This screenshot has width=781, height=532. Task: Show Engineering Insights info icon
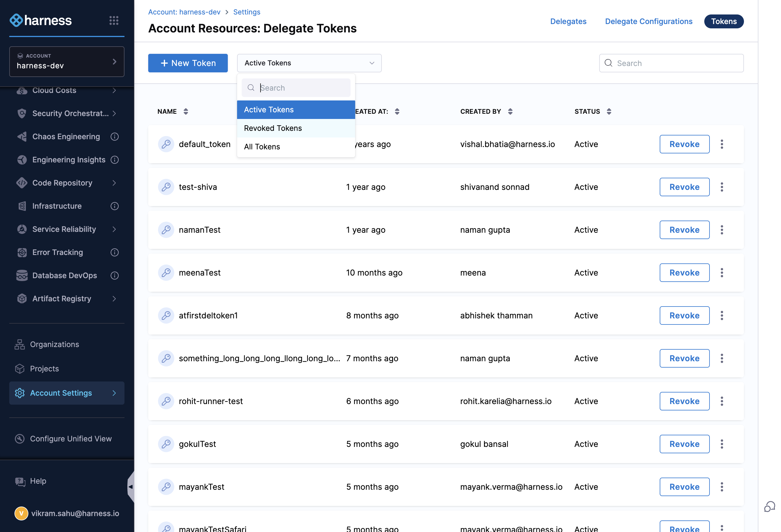point(115,160)
